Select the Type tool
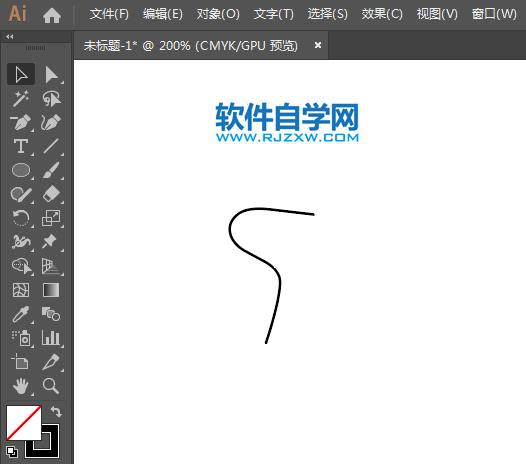526x464 pixels. click(x=21, y=146)
